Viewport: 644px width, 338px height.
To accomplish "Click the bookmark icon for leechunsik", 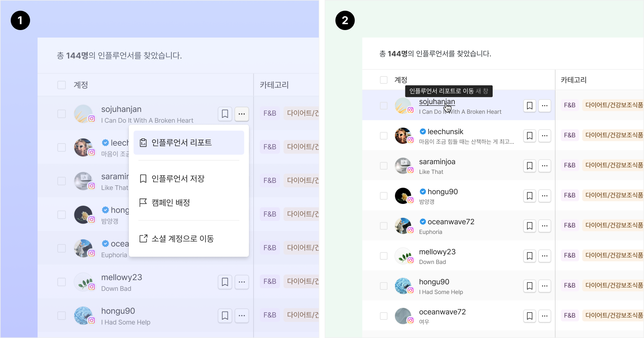I will 530,136.
